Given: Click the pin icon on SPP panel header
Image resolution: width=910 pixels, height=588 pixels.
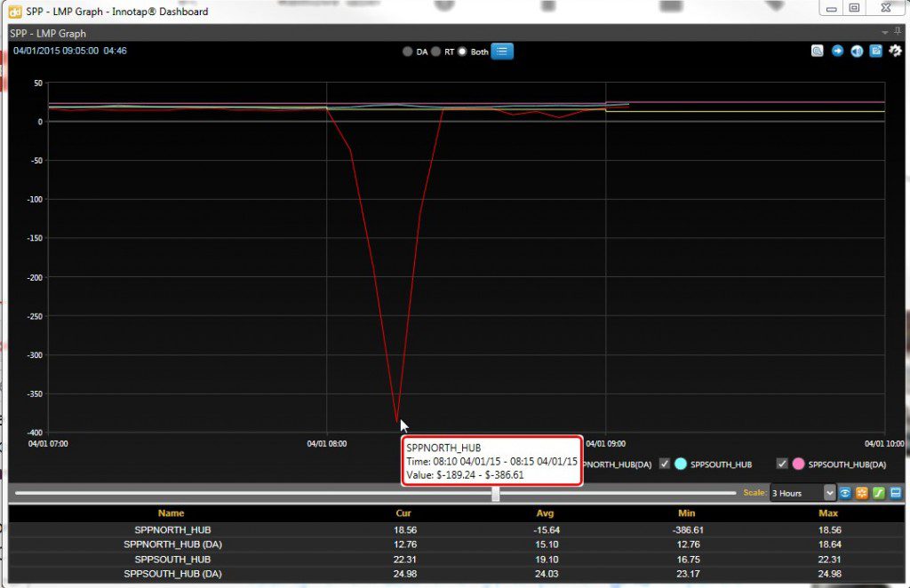Looking at the screenshot, I should [898, 32].
